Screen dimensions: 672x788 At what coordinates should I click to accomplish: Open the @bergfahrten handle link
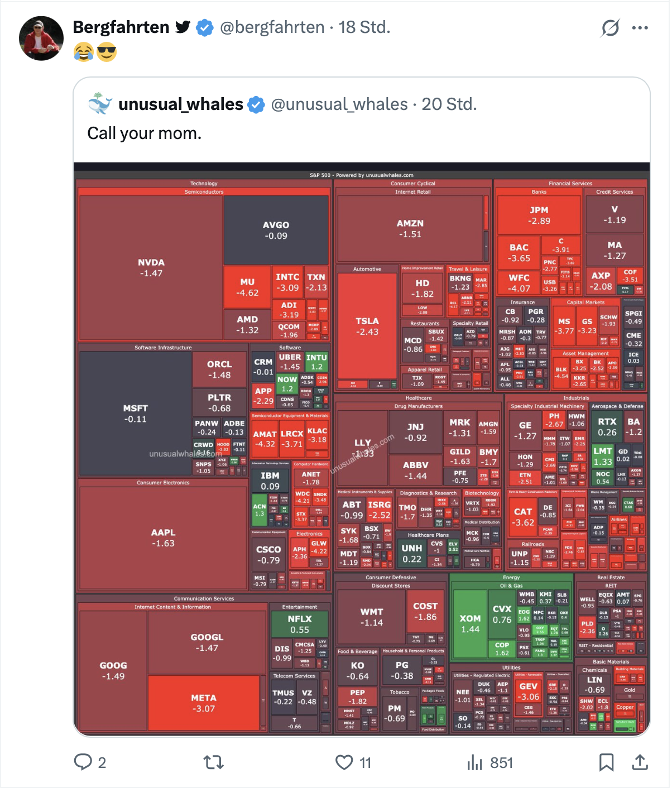[x=272, y=27]
